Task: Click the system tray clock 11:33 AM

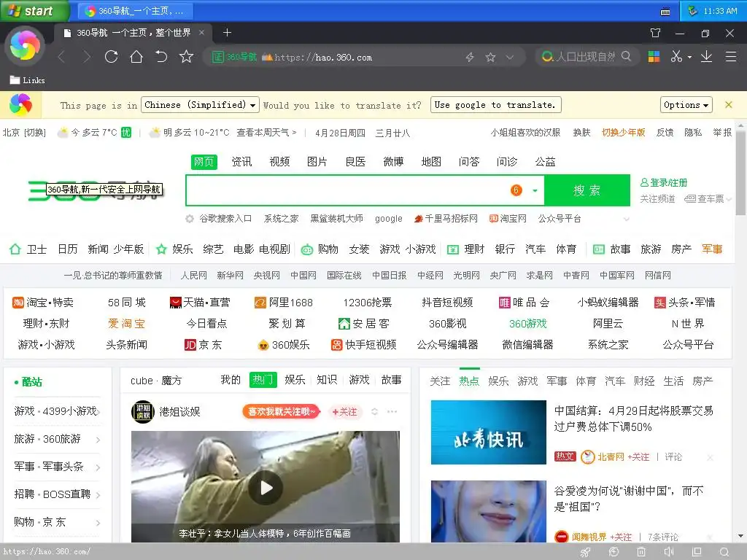Action: 720,11
